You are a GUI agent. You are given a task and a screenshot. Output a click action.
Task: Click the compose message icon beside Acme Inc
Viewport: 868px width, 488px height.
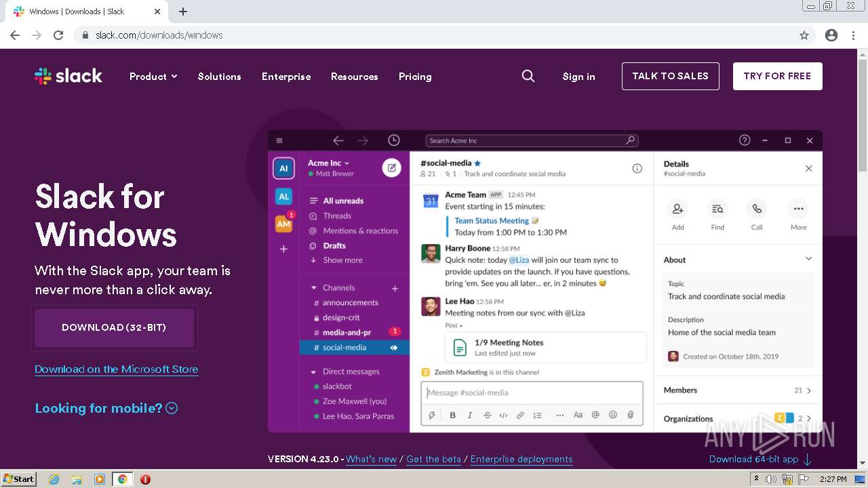pyautogui.click(x=391, y=167)
